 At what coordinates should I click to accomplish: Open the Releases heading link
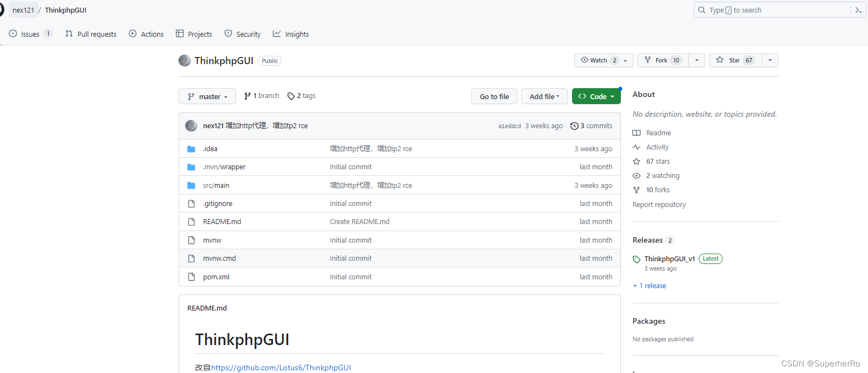[x=653, y=240]
